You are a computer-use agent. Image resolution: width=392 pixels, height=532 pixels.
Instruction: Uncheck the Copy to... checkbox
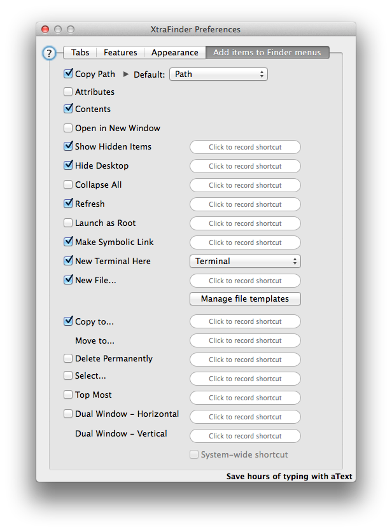[x=68, y=321]
